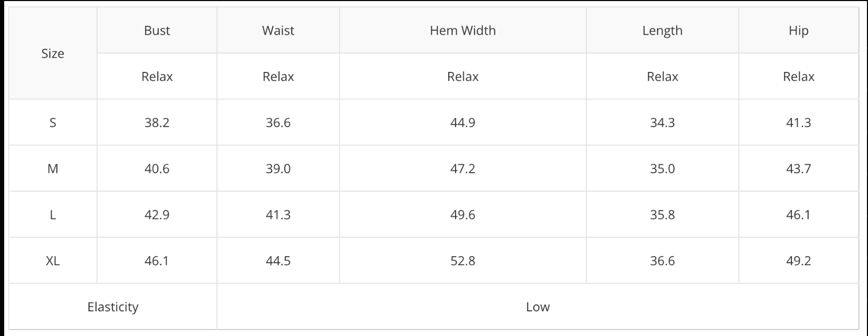This screenshot has width=868, height=336.
Task: Click the L size row label
Action: coord(53,215)
